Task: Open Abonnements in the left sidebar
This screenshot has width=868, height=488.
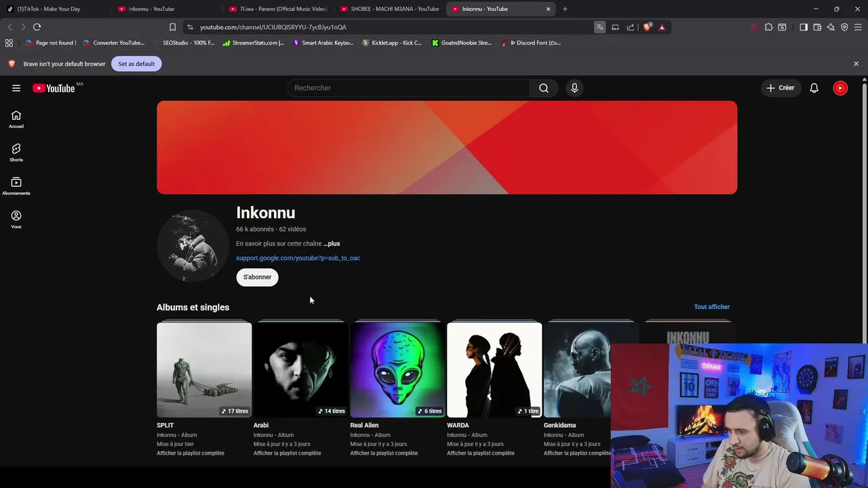Action: [16, 186]
